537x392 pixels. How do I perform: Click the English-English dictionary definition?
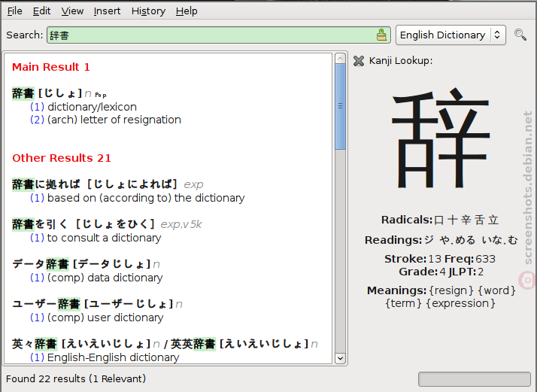(x=114, y=357)
